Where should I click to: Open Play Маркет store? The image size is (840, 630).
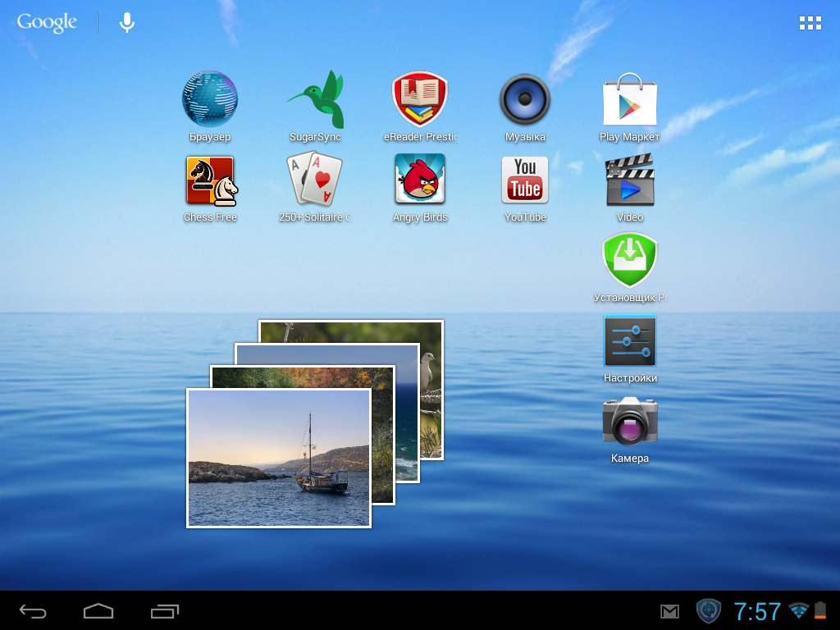click(629, 99)
